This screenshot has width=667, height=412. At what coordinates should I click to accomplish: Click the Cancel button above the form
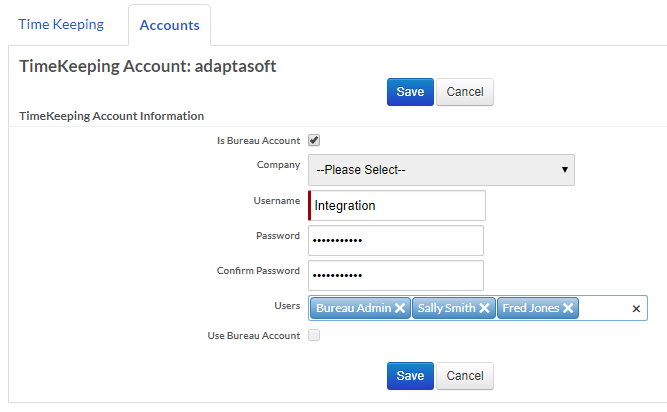coord(465,92)
